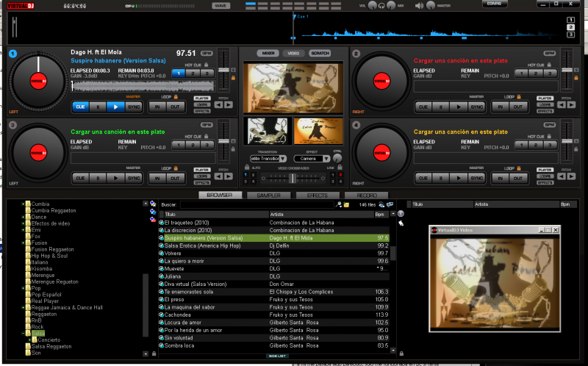Switch to the EFFECTS tab

click(318, 195)
